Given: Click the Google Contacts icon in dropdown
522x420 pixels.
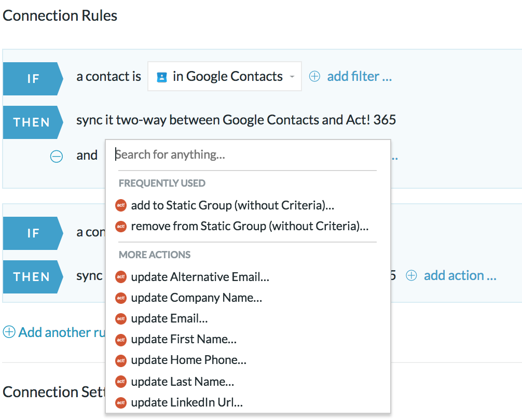Looking at the screenshot, I should pyautogui.click(x=162, y=77).
